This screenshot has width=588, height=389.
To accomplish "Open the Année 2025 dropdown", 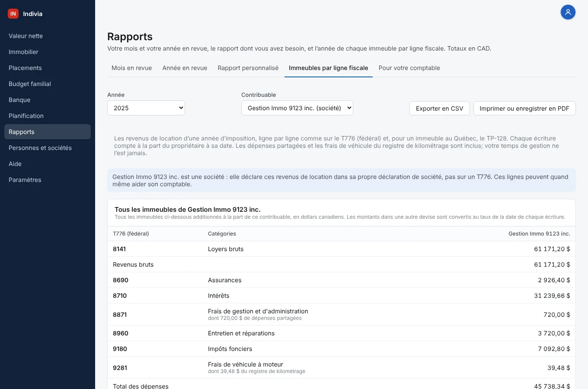I will coord(146,108).
